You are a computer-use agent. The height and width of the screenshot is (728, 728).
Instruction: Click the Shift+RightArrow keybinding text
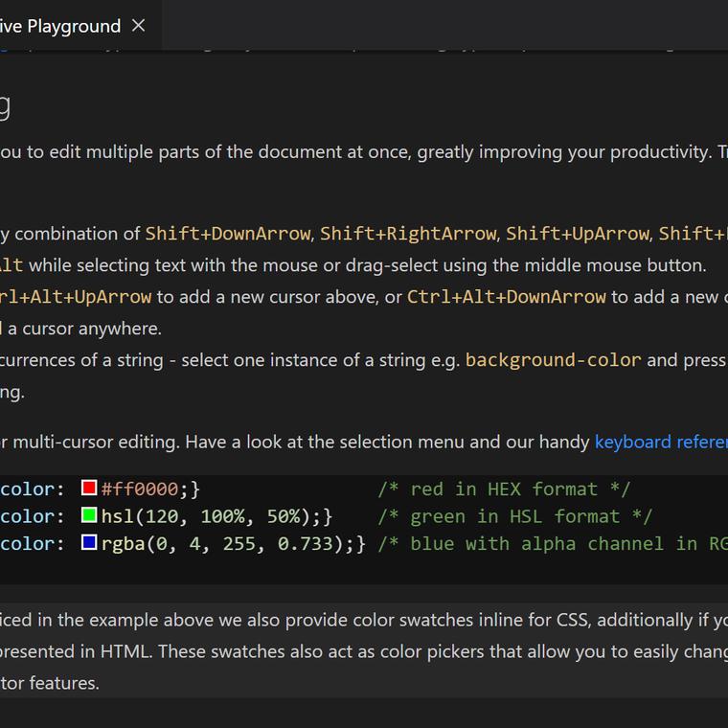coord(408,234)
